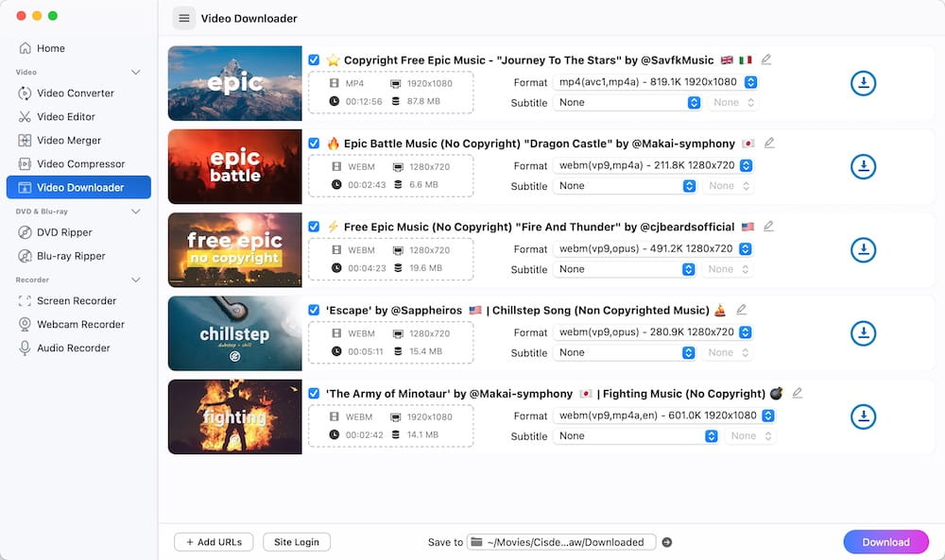945x560 pixels.
Task: Open Webcam Recorder from sidebar
Action: point(78,324)
